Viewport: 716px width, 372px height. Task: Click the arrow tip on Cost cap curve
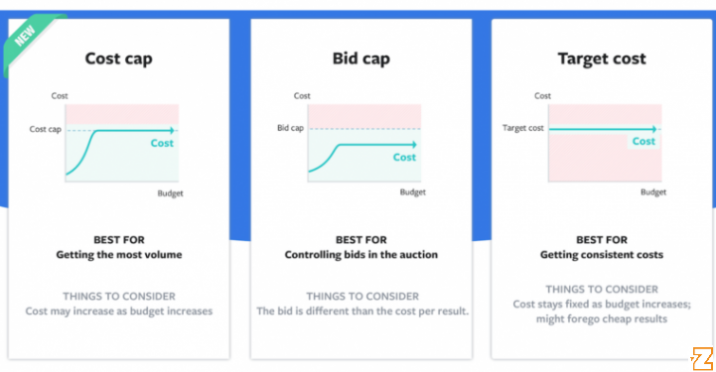tap(172, 131)
